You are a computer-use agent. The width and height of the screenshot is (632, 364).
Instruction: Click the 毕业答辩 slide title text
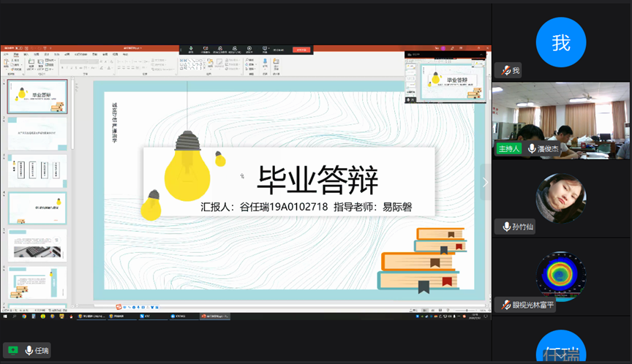coord(317,179)
